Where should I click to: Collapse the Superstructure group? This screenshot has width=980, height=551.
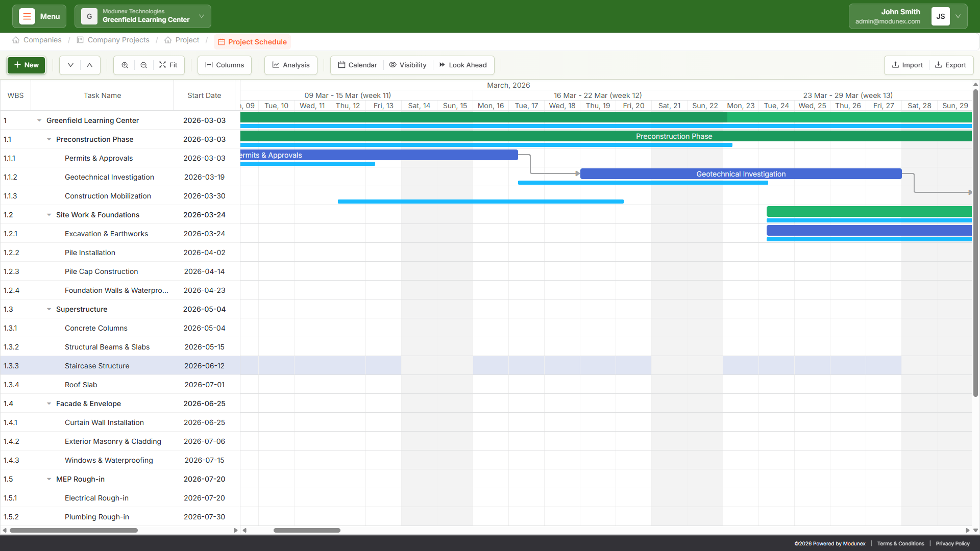49,309
